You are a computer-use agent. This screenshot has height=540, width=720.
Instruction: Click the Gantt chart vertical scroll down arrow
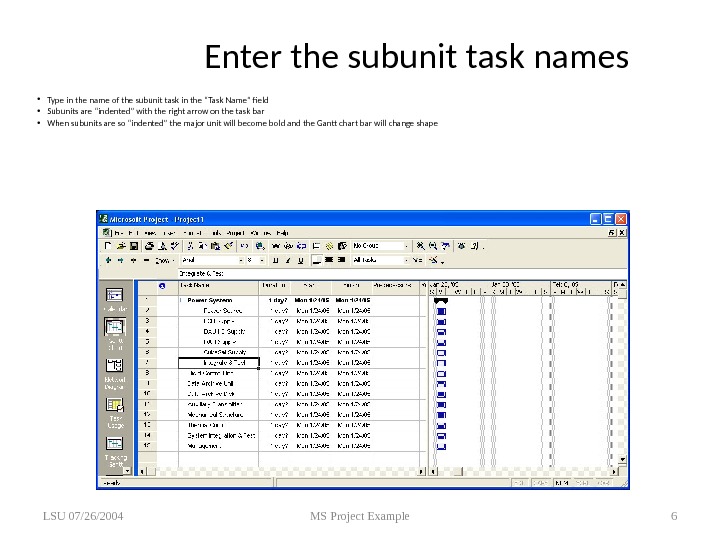(622, 459)
